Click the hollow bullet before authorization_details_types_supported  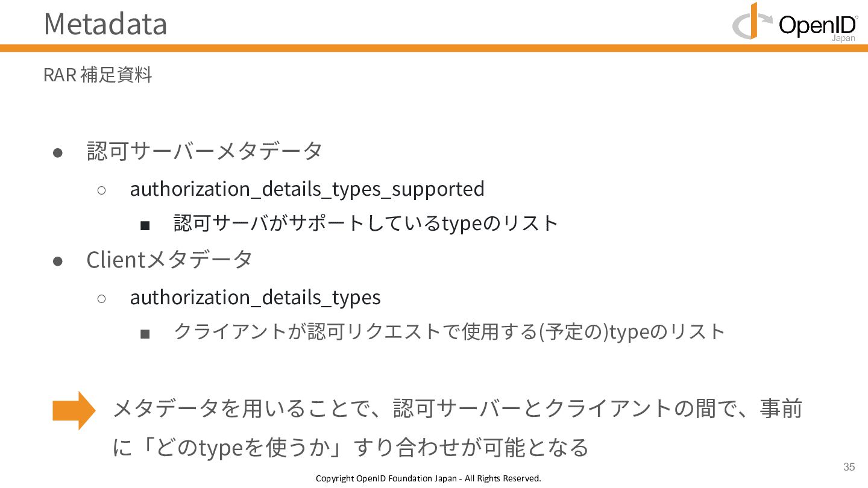(101, 190)
